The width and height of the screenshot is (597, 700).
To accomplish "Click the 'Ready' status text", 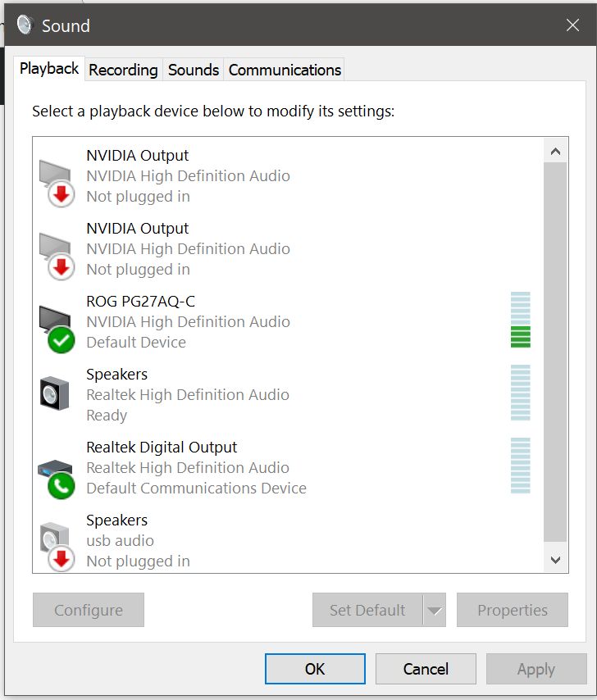I will (x=107, y=416).
